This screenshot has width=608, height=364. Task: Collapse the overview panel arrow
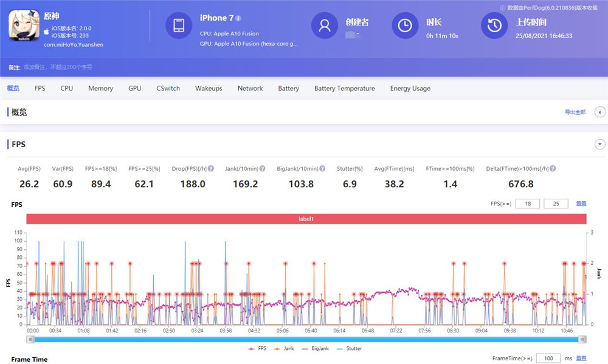point(599,112)
